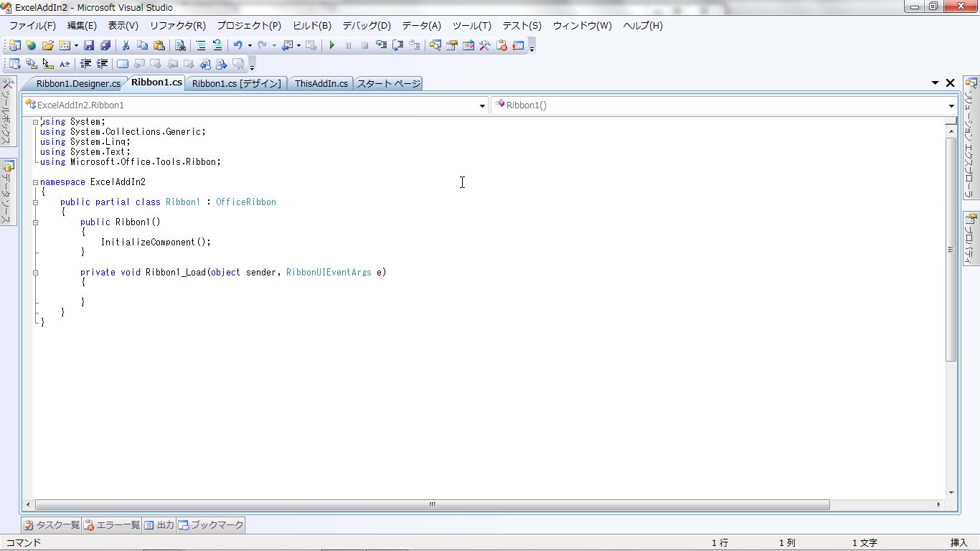Screen dimensions: 980x551
Task: Open the active files list dropdown arrow
Action: [x=935, y=83]
